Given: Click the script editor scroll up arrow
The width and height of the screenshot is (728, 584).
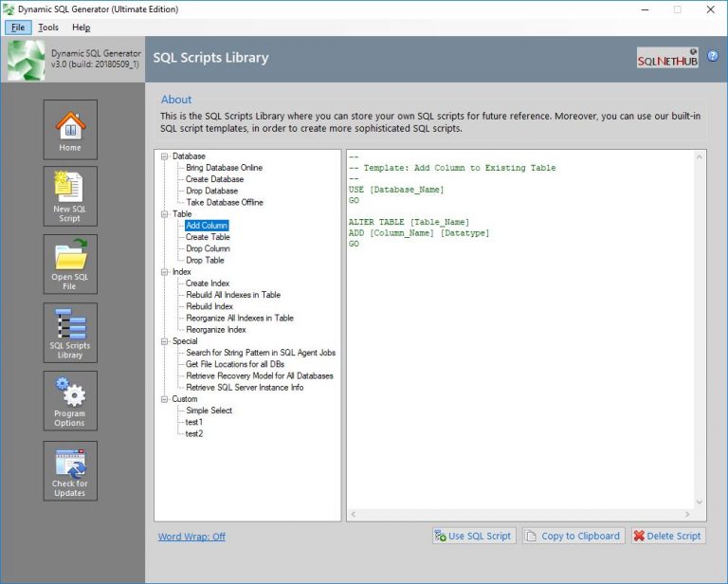Looking at the screenshot, I should pos(700,157).
